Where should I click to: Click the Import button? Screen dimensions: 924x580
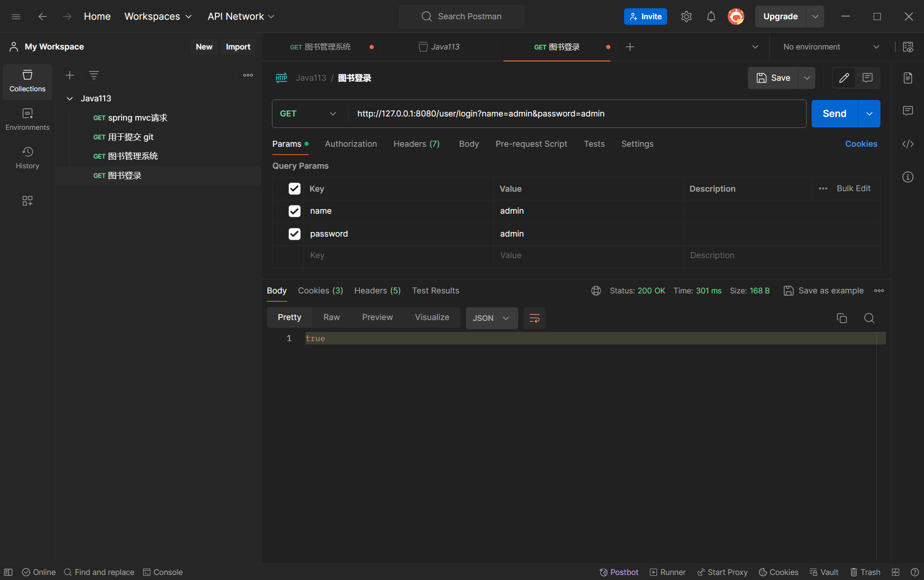[x=238, y=47]
